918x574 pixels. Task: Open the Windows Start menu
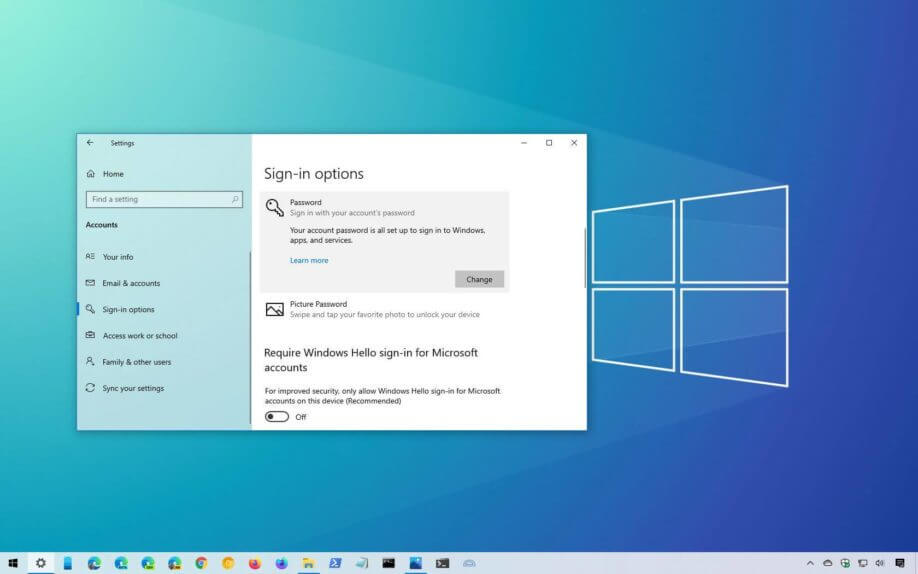click(x=14, y=563)
